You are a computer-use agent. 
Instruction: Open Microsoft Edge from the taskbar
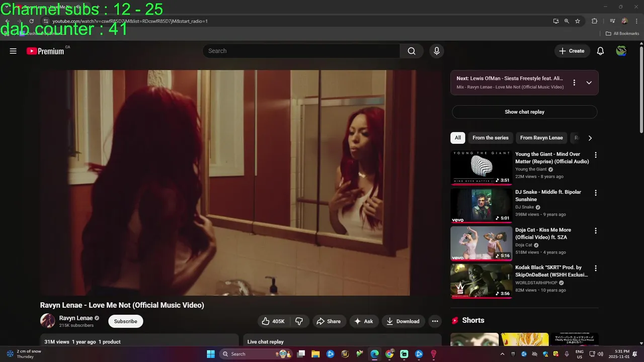click(374, 354)
